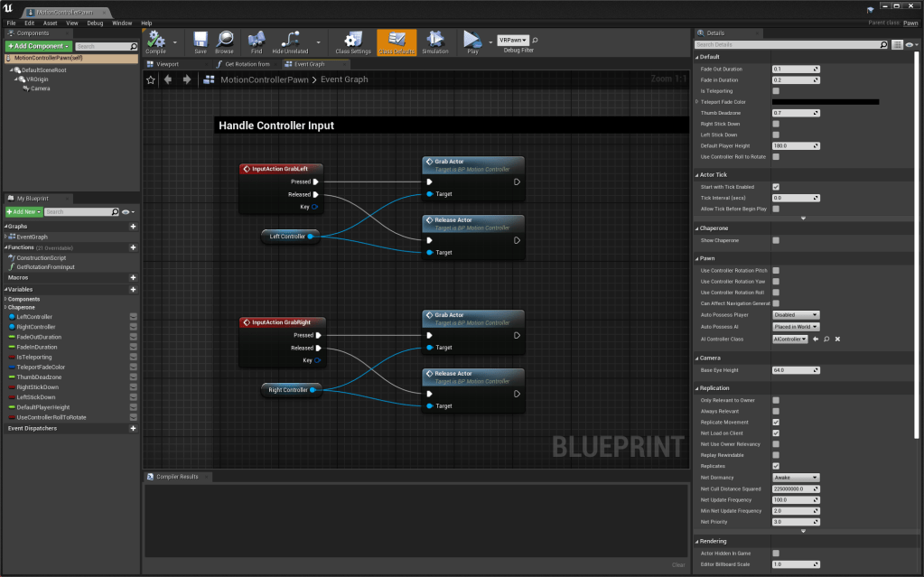Click the Teleport Fade Color swatch
The height and width of the screenshot is (577, 924).
[x=825, y=102]
